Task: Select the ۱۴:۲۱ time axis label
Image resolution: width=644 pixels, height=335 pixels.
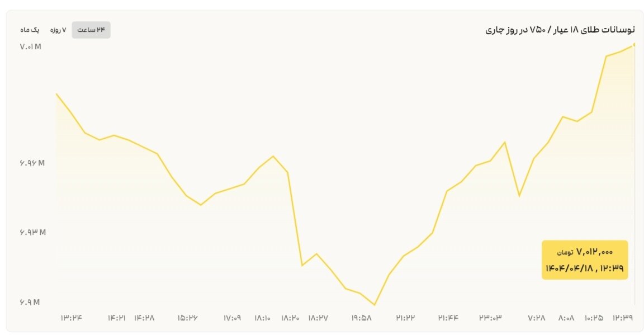Action: coord(116,318)
